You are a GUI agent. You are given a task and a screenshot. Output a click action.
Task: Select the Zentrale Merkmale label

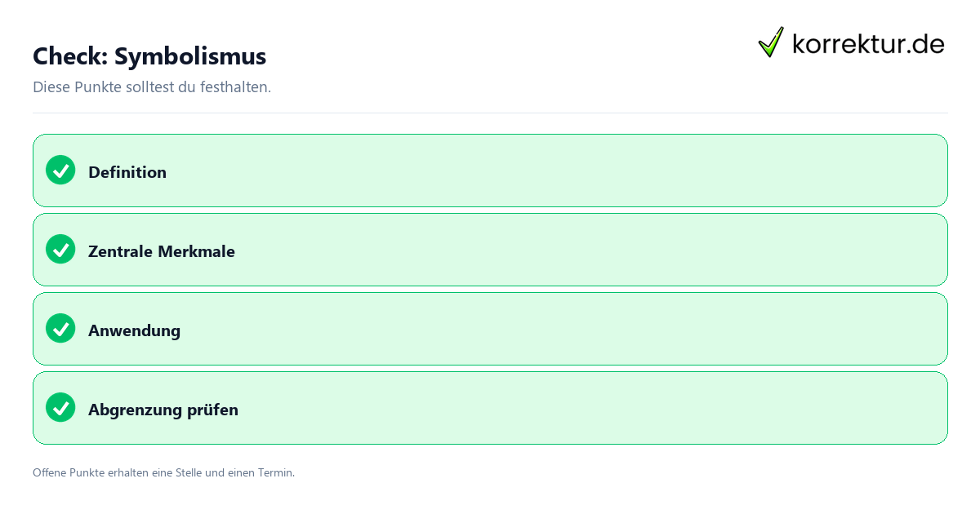[162, 251]
